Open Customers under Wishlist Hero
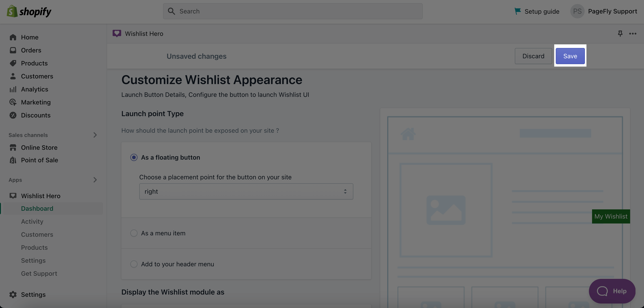 (x=37, y=234)
